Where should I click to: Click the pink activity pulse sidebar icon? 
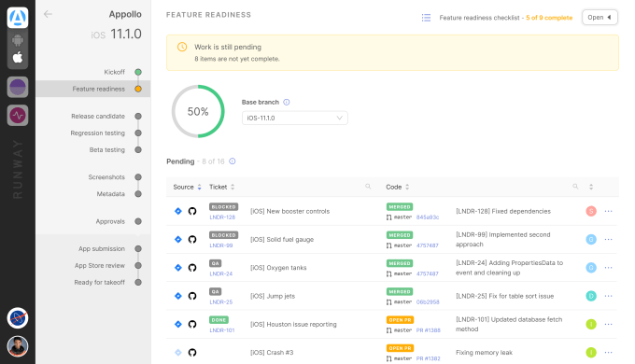tap(18, 116)
